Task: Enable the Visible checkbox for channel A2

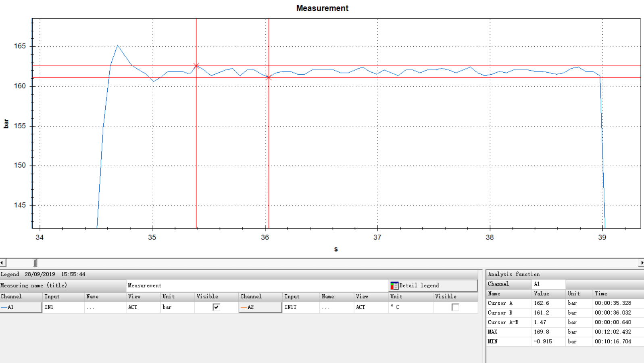Action: (x=455, y=307)
